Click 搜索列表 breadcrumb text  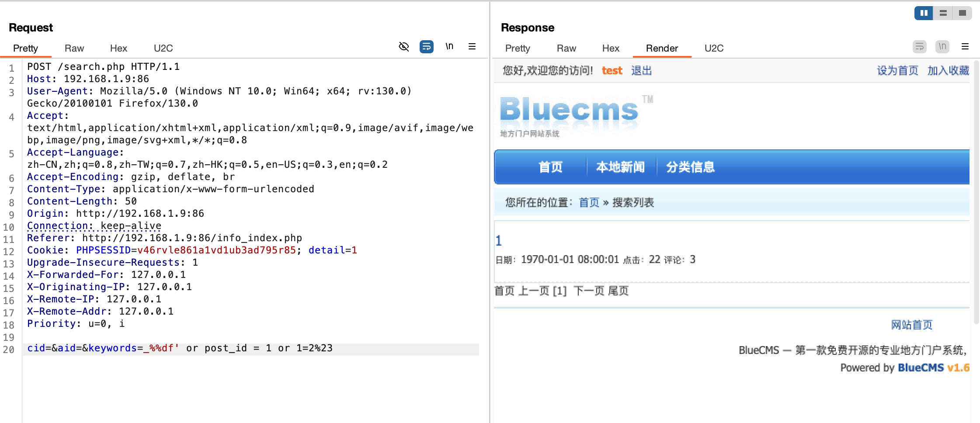click(633, 202)
